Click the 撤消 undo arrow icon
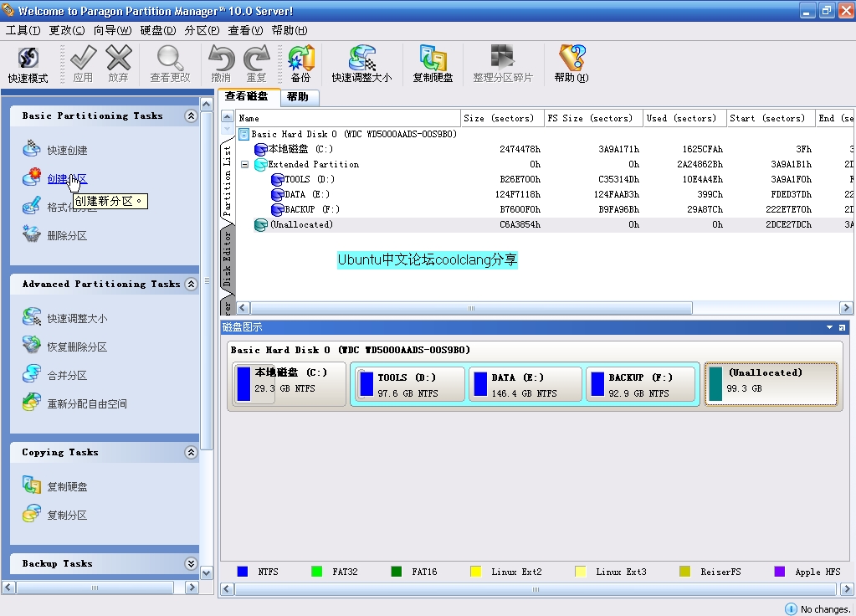 221,58
